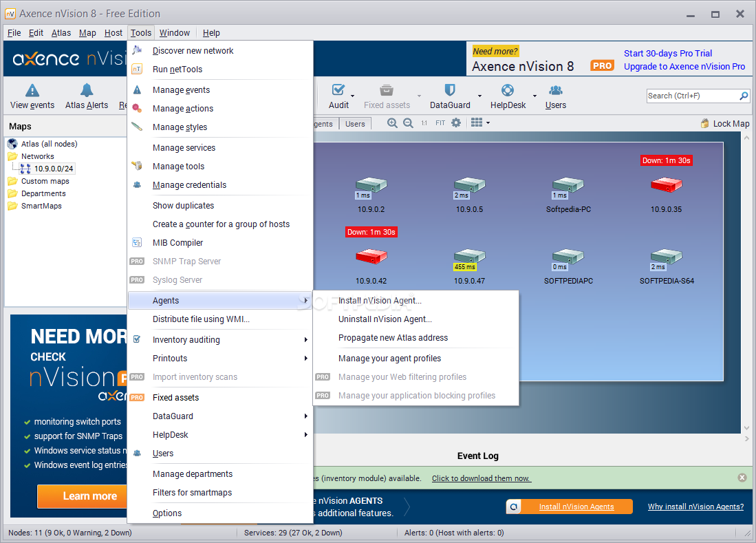This screenshot has height=543, width=756.
Task: Expand HelpDesk submenu in Tools menu
Action: 220,434
